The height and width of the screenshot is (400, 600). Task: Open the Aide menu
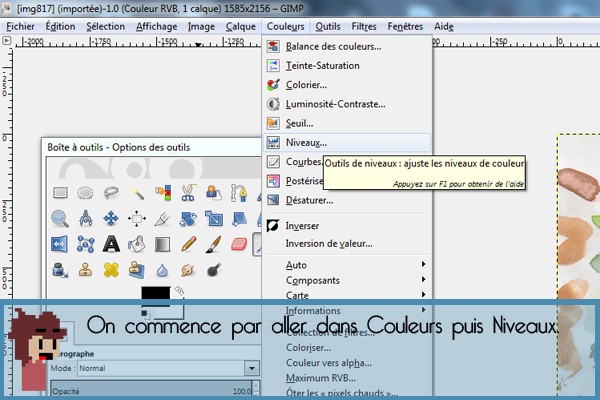(444, 26)
